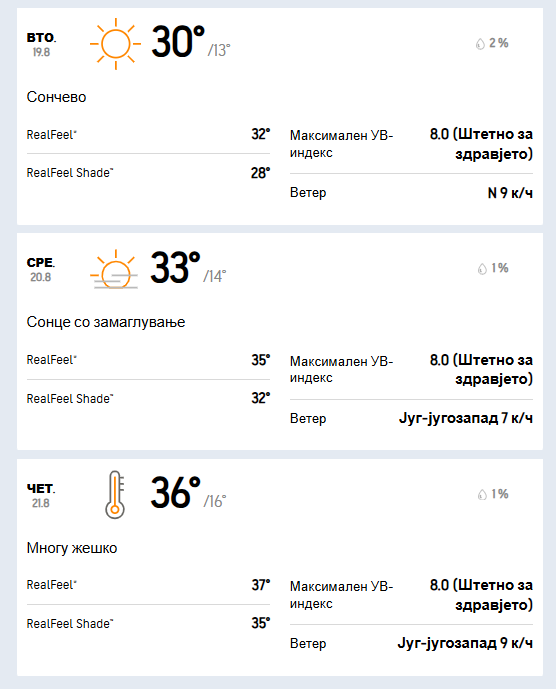Open the ВТО. 19.8 daily forecast

[x=41, y=44]
